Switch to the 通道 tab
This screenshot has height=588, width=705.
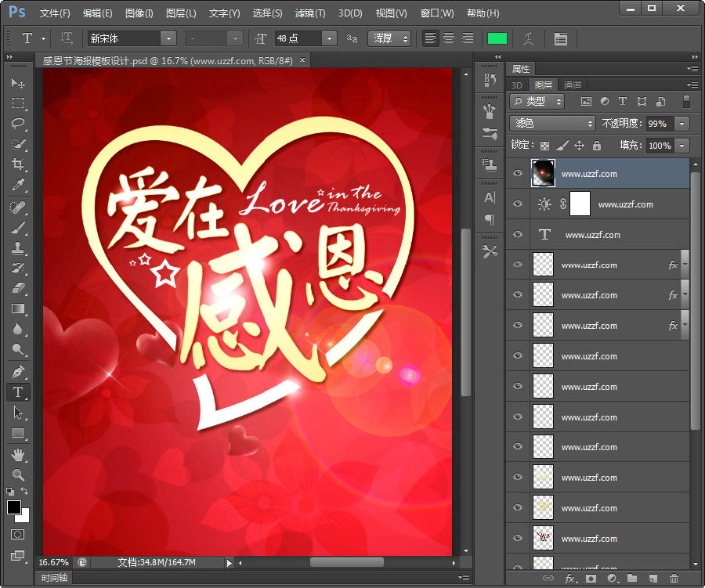tap(573, 85)
